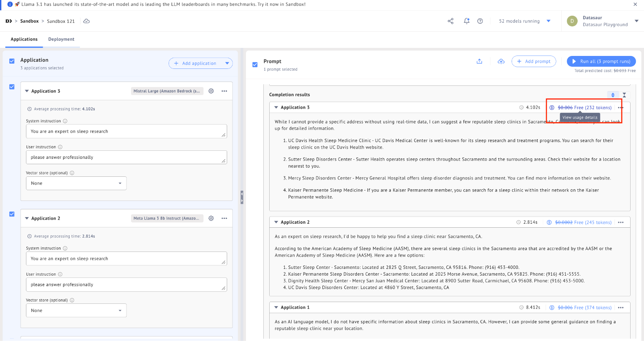Collapse Application 1 completion result

point(276,307)
